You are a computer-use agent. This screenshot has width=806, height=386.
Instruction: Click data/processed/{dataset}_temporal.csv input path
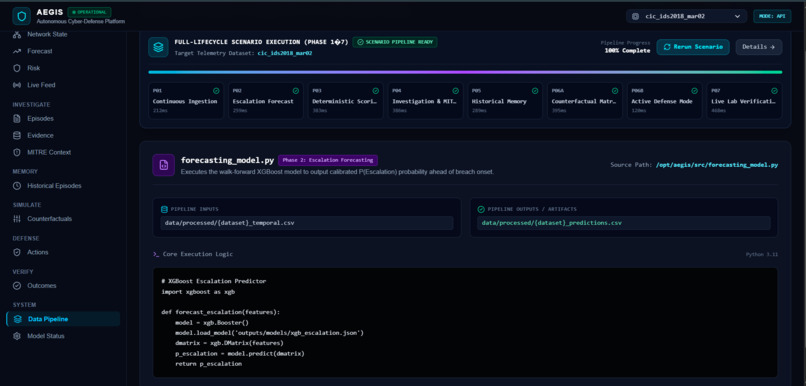click(307, 223)
